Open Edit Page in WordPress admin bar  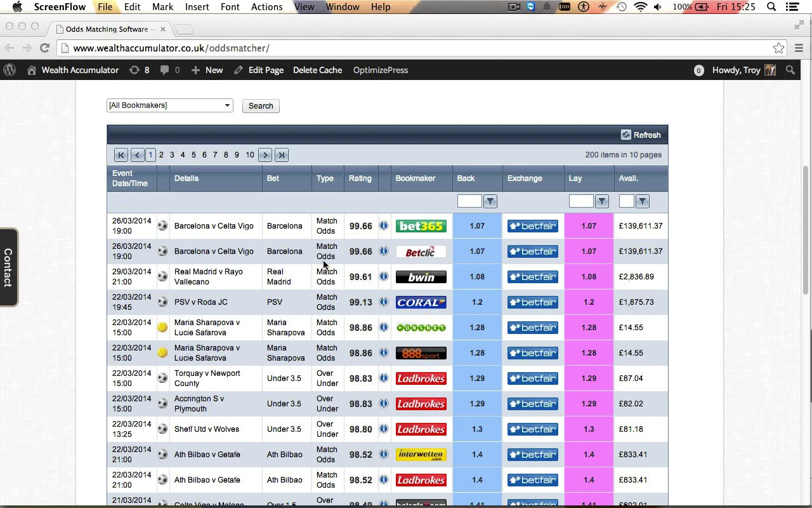click(259, 70)
